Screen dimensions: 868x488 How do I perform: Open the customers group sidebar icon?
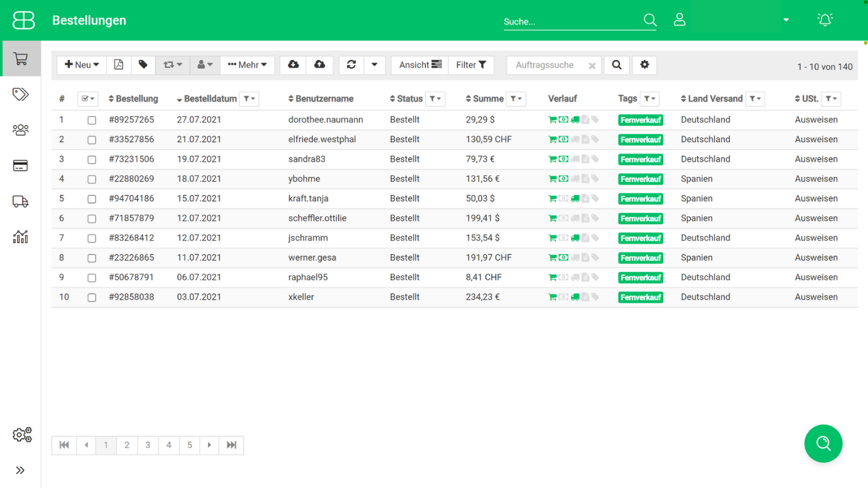click(x=21, y=130)
